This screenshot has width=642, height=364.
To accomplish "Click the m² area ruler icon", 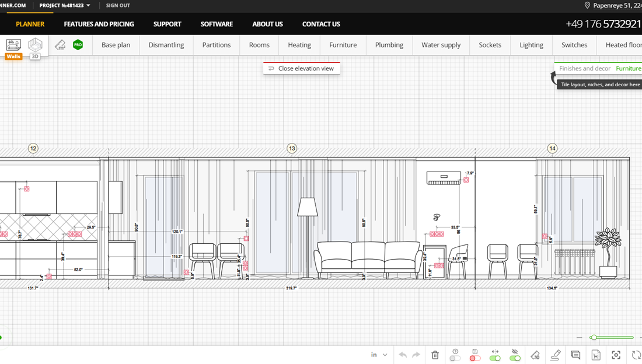I will (60, 45).
